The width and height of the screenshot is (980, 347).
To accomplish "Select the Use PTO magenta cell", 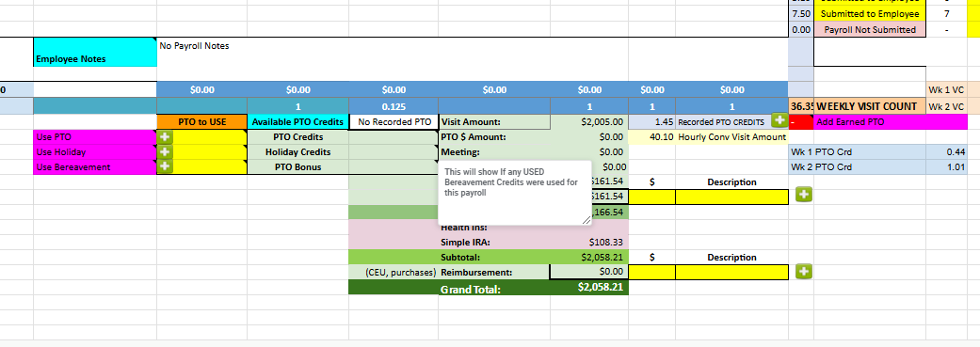I will [94, 136].
